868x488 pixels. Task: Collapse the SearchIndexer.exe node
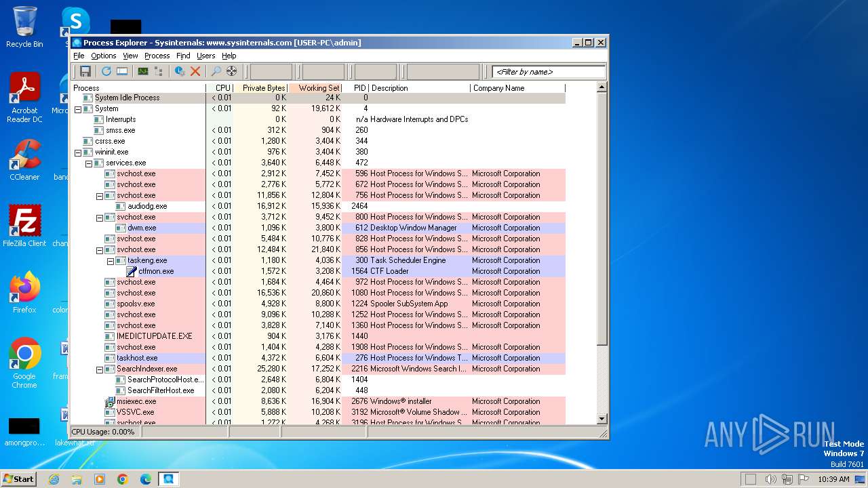click(100, 369)
